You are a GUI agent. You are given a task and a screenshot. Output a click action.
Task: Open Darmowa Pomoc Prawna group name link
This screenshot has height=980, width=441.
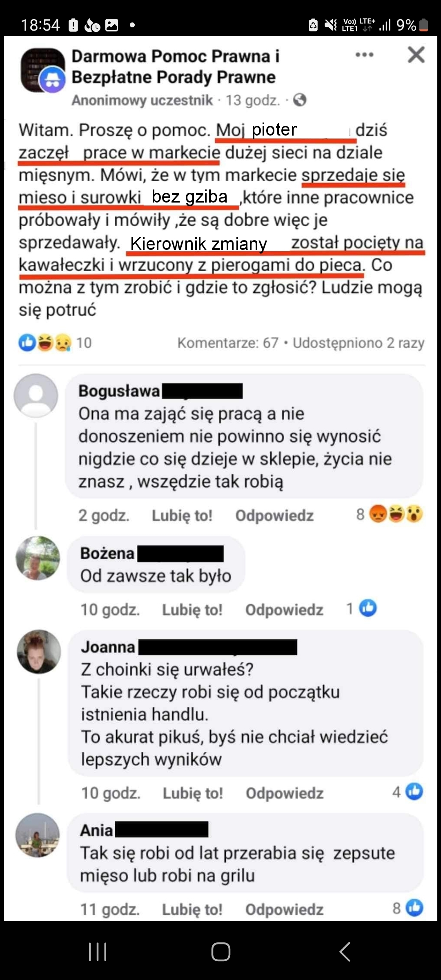click(x=176, y=67)
